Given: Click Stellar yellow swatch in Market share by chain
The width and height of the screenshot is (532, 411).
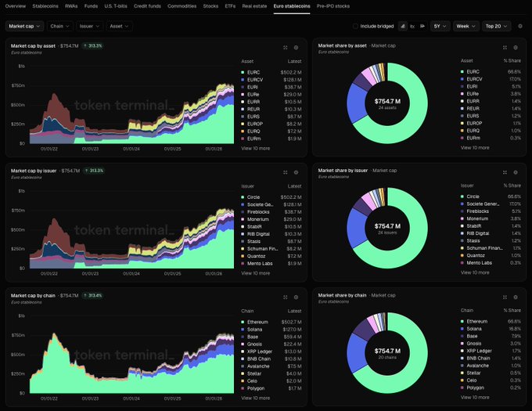Looking at the screenshot, I should [462, 373].
